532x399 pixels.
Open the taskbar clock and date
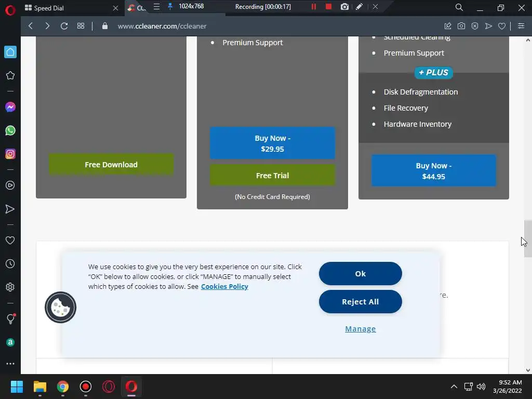click(508, 387)
